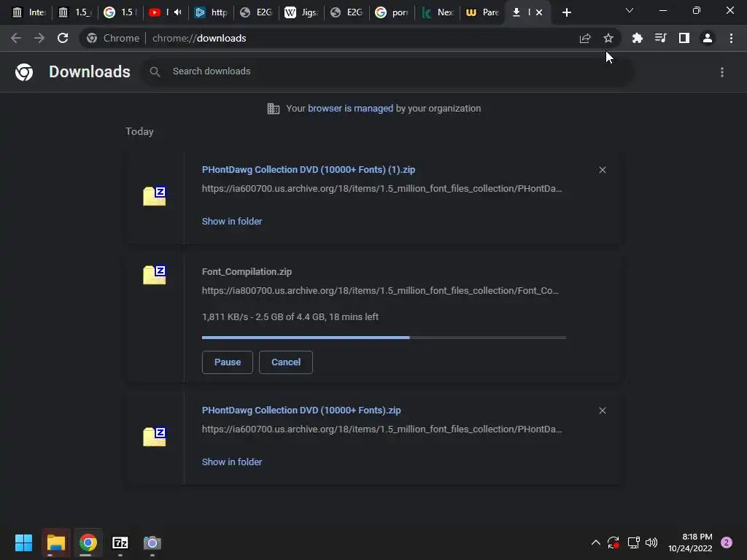The height and width of the screenshot is (560, 747).
Task: Open the tab search chevron
Action: coord(630,10)
